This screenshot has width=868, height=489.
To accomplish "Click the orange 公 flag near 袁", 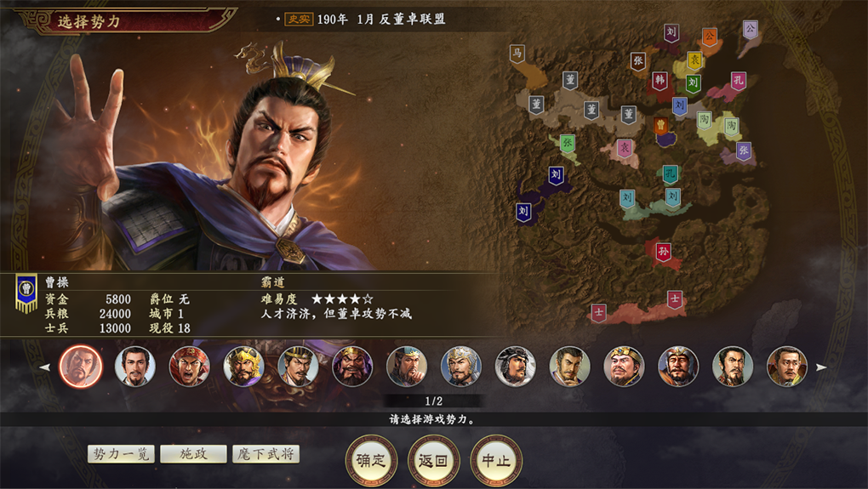I will [x=709, y=37].
